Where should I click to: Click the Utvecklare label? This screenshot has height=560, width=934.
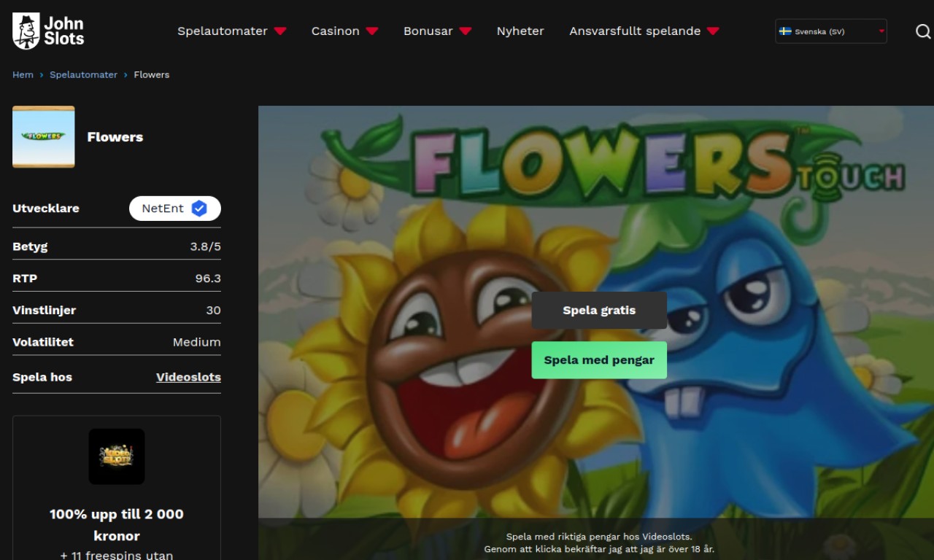pyautogui.click(x=46, y=209)
